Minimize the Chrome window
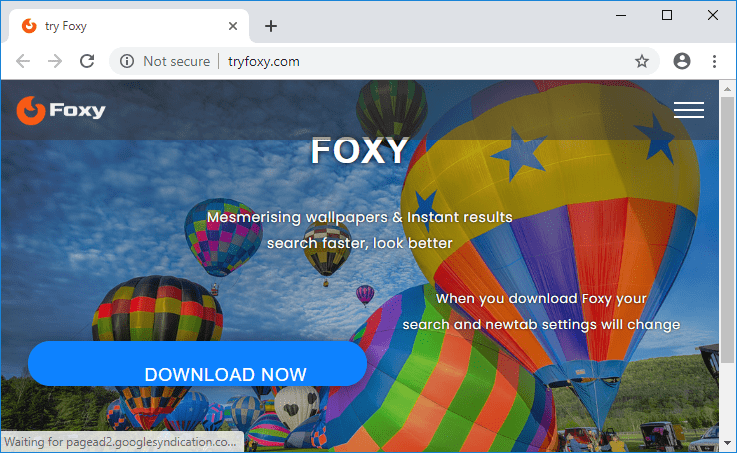 coord(621,16)
